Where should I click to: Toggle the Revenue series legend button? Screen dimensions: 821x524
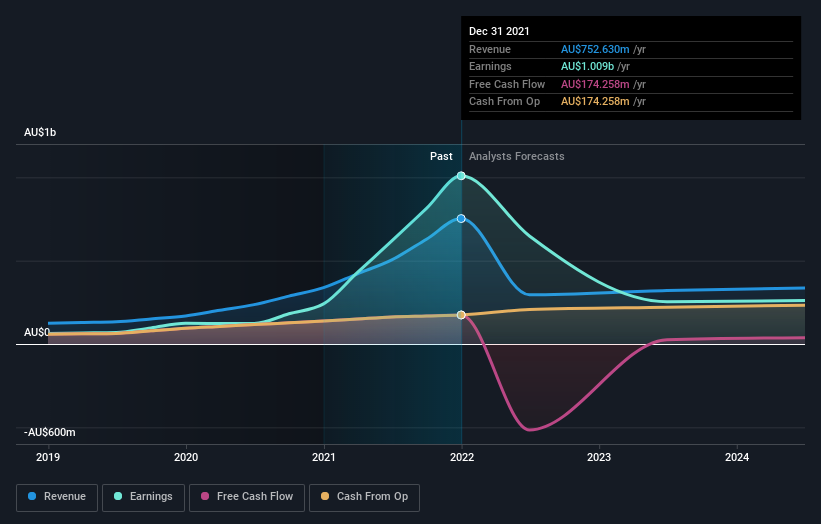(57, 497)
